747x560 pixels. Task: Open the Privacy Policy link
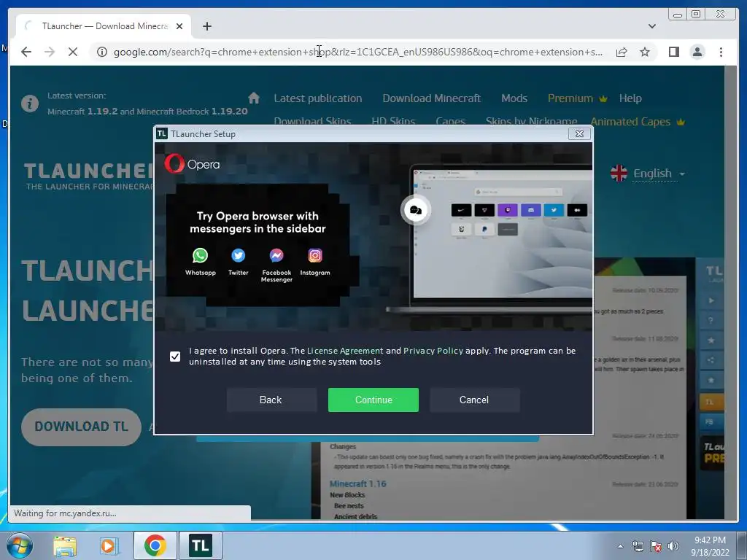point(433,351)
